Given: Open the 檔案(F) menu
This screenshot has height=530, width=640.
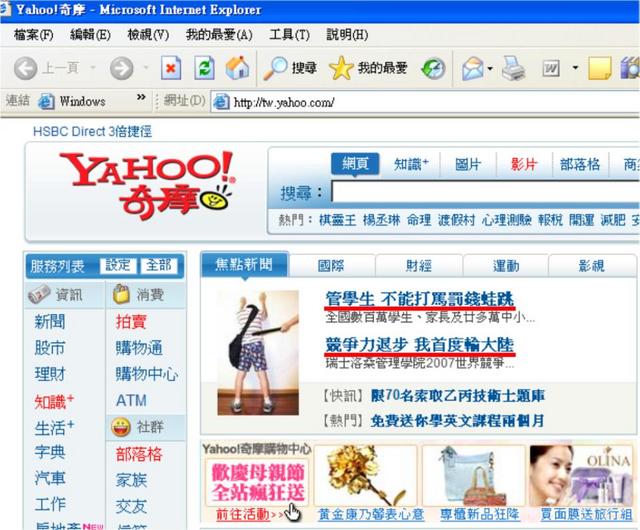Looking at the screenshot, I should click(x=33, y=35).
